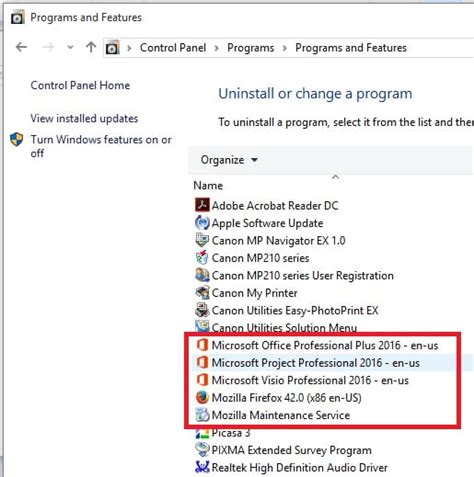The image size is (474, 477).
Task: Click the Back navigation arrow
Action: click(x=21, y=47)
